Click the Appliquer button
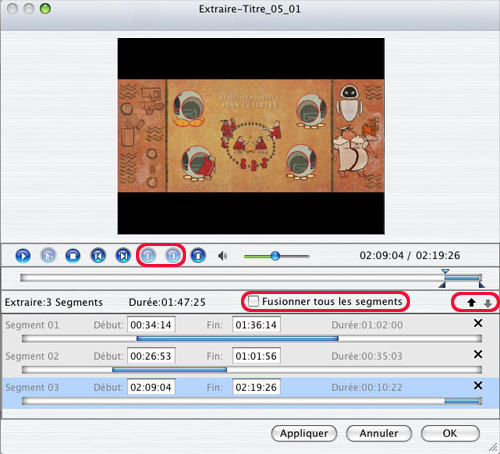The width and height of the screenshot is (500, 454). click(x=304, y=433)
